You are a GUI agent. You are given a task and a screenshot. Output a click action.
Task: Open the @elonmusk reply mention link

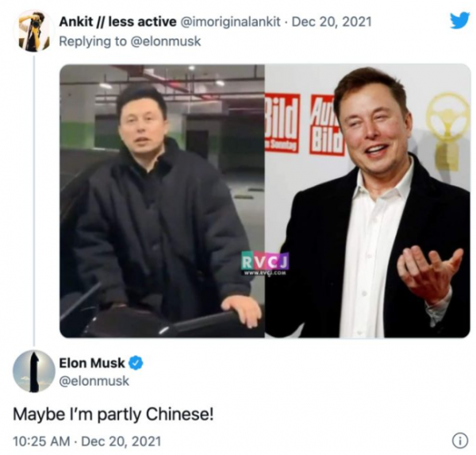point(166,41)
